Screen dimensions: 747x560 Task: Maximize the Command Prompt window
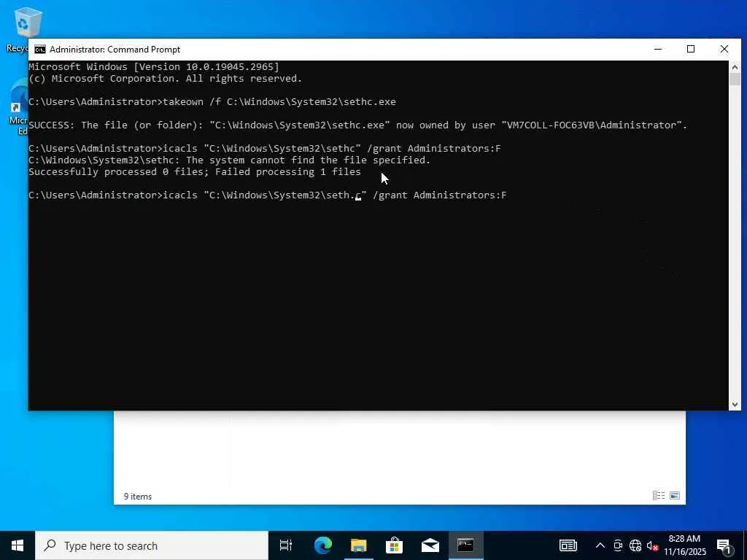coord(691,49)
